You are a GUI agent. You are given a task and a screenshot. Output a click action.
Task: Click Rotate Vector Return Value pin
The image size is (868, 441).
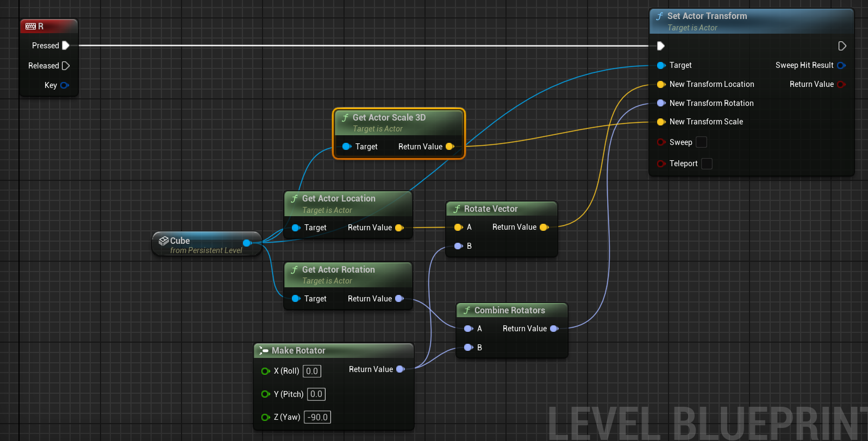pos(544,227)
